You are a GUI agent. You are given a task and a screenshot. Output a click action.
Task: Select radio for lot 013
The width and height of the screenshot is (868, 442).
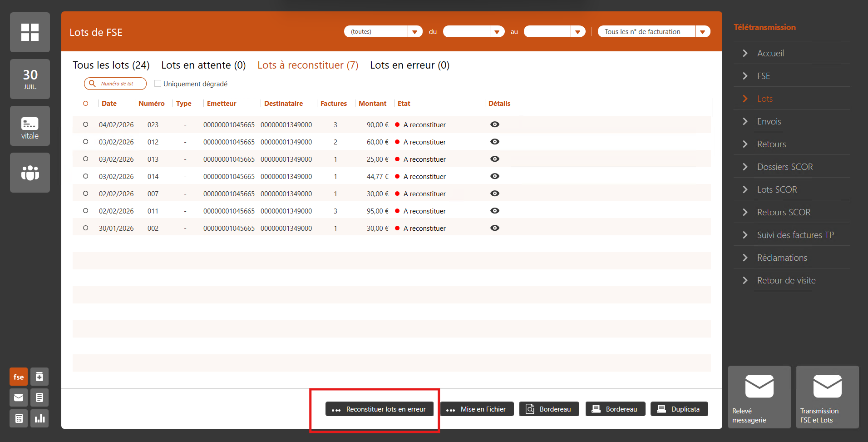[85, 159]
